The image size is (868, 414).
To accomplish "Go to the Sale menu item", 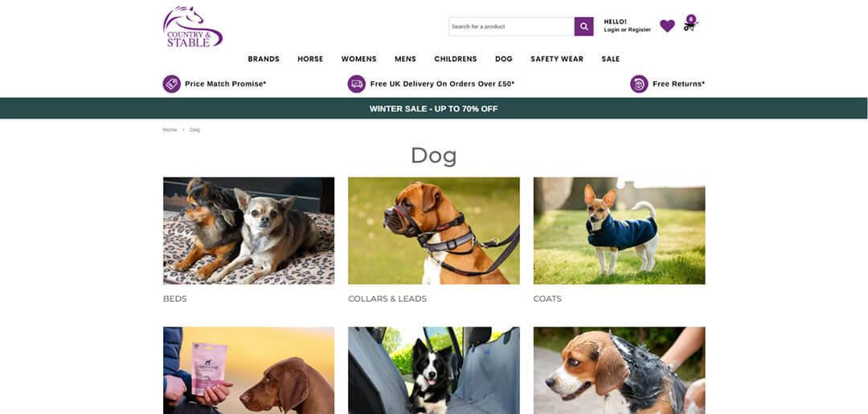I will click(611, 59).
